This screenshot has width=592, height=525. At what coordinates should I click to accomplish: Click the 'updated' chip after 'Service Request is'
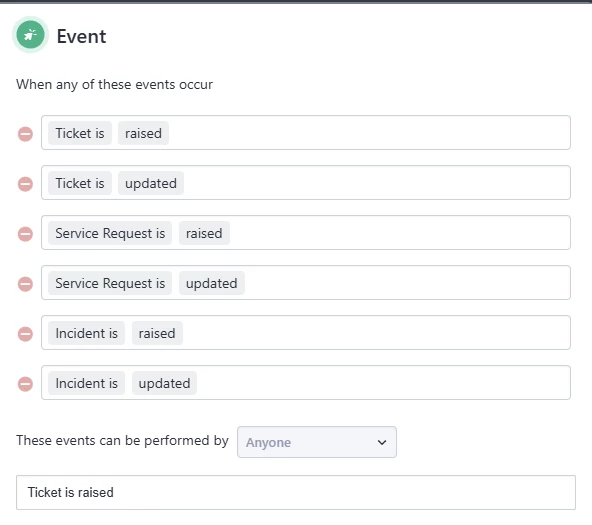211,283
